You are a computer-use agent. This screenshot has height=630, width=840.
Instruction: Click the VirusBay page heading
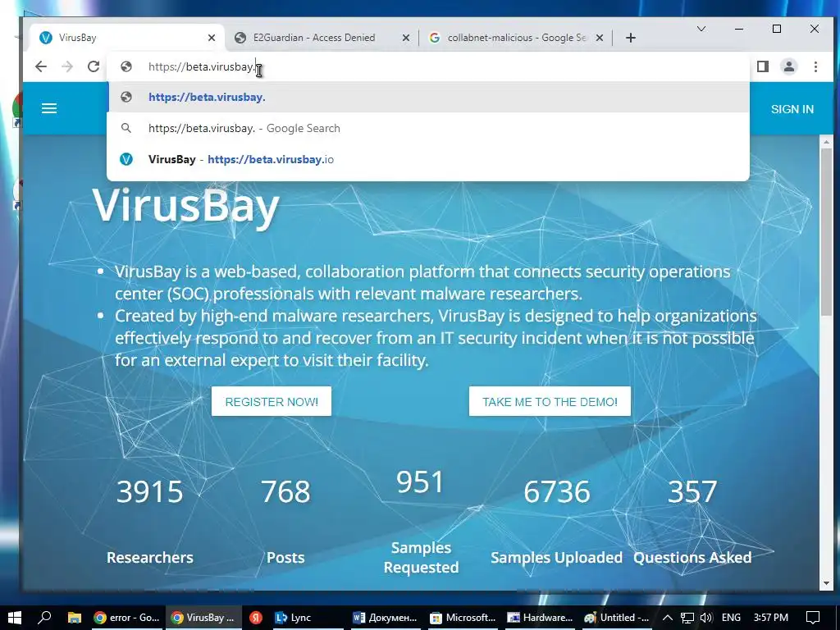[186, 206]
